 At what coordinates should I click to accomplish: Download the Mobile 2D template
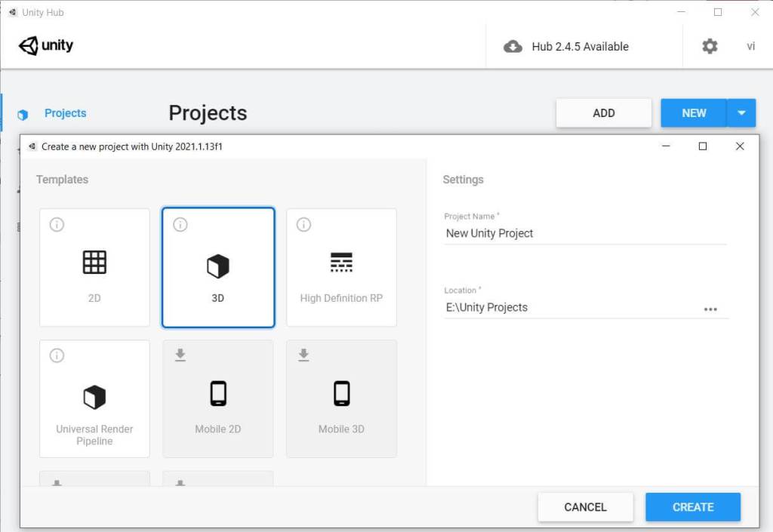click(x=180, y=355)
